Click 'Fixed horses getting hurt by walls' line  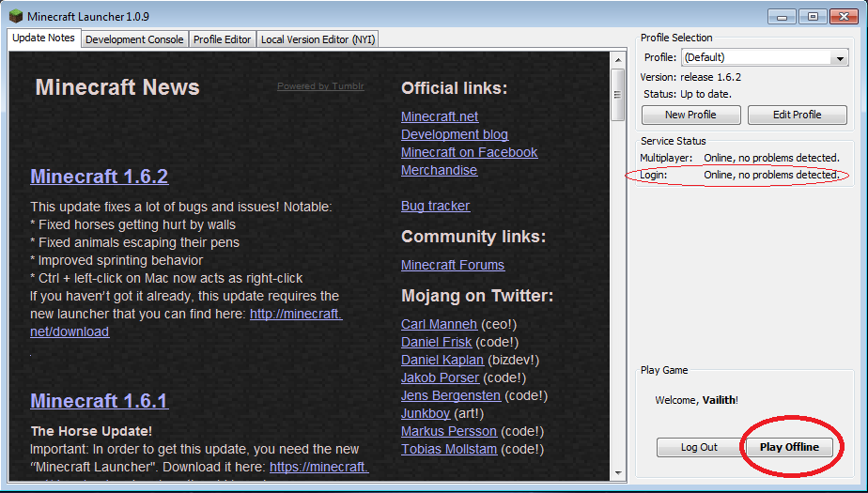132,224
